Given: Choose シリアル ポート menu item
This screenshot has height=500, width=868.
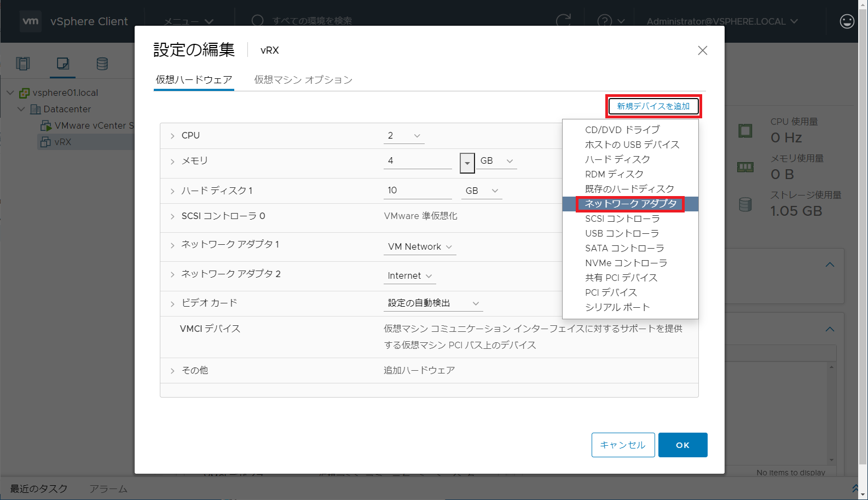Looking at the screenshot, I should click(x=630, y=307).
